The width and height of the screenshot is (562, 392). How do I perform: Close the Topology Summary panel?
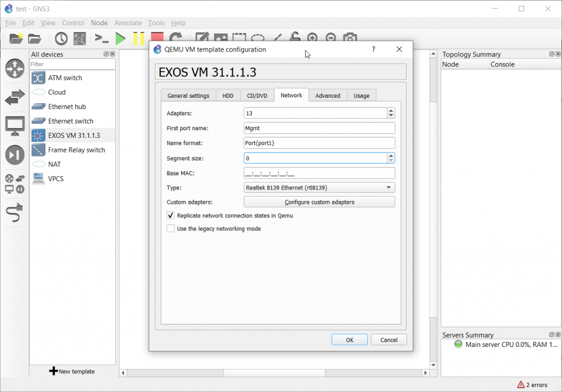pyautogui.click(x=558, y=54)
